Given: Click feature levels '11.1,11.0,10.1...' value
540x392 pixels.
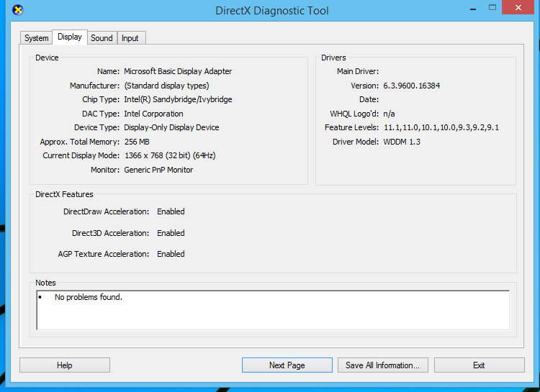Looking at the screenshot, I should (441, 128).
